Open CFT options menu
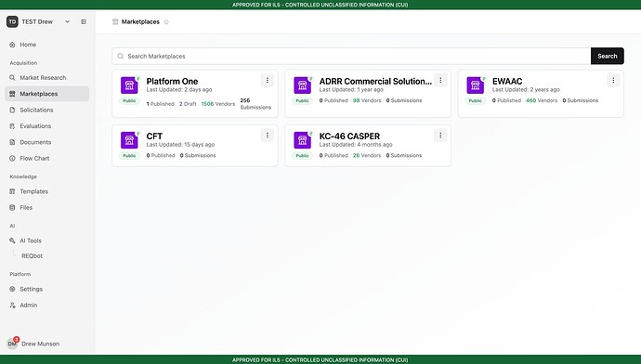Viewport: 641px width, 364px height. 268,136
